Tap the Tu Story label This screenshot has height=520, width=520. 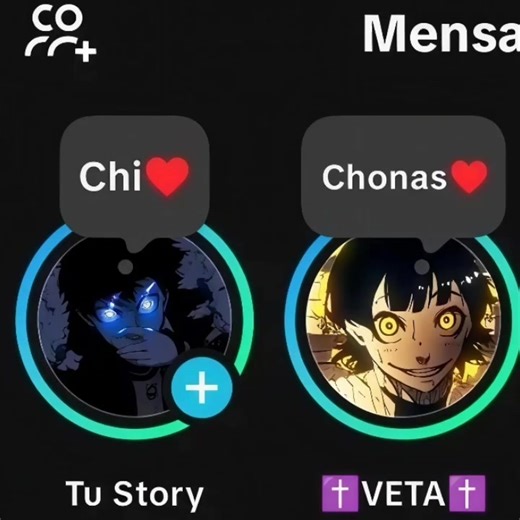click(x=134, y=495)
